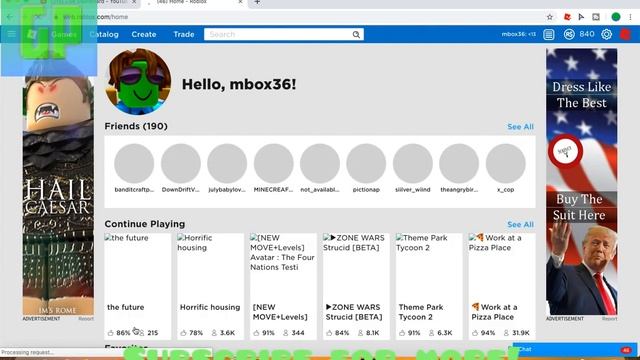Screen dimensions: 640x360
Task: Click the red icon beside the settings gear
Action: tap(625, 34)
